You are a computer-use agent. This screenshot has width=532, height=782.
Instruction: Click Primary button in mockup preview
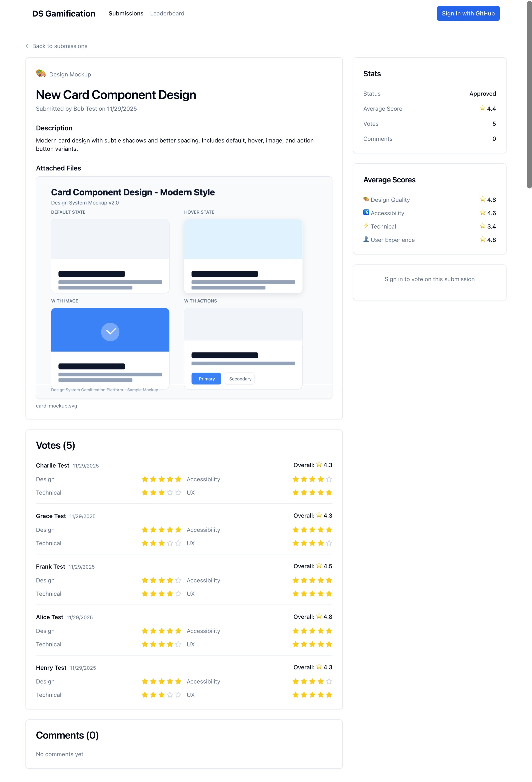click(206, 378)
